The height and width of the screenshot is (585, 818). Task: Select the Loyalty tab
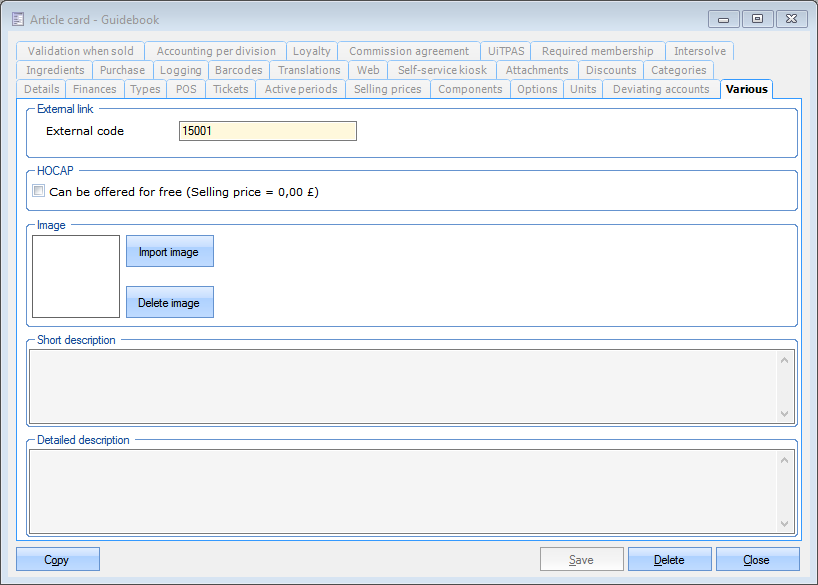[312, 51]
